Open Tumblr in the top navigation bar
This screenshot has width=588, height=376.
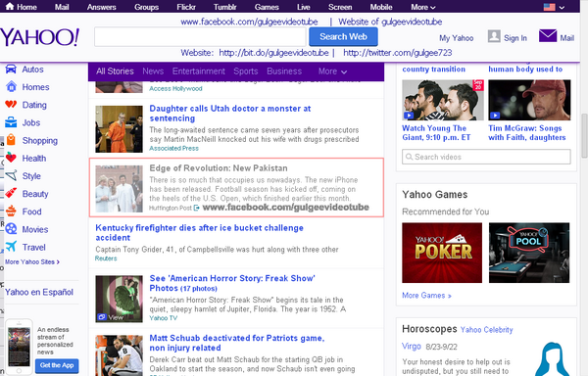225,7
